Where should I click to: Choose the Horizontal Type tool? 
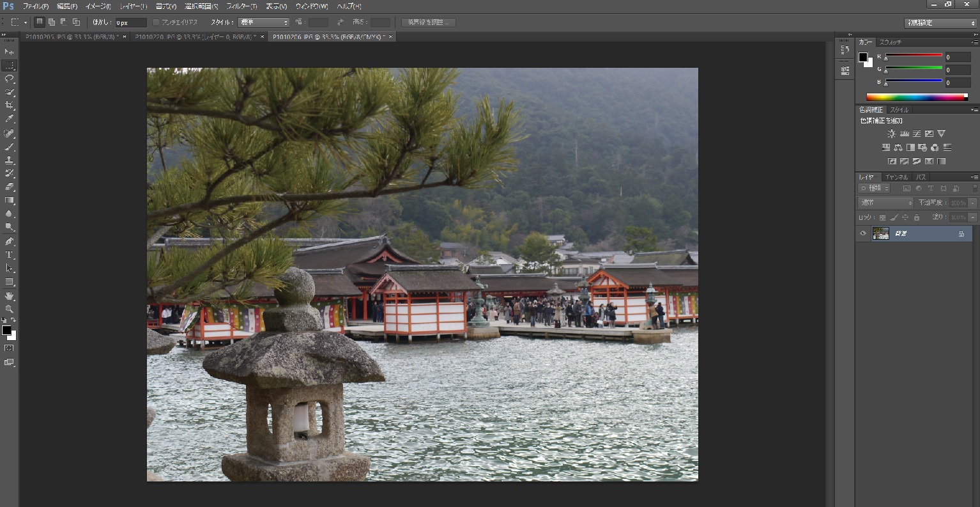pyautogui.click(x=10, y=254)
